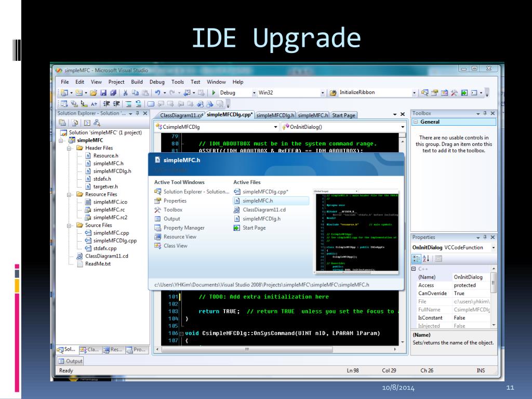Open the Output panel button at bottom
This screenshot has height=399, width=532.
70,361
